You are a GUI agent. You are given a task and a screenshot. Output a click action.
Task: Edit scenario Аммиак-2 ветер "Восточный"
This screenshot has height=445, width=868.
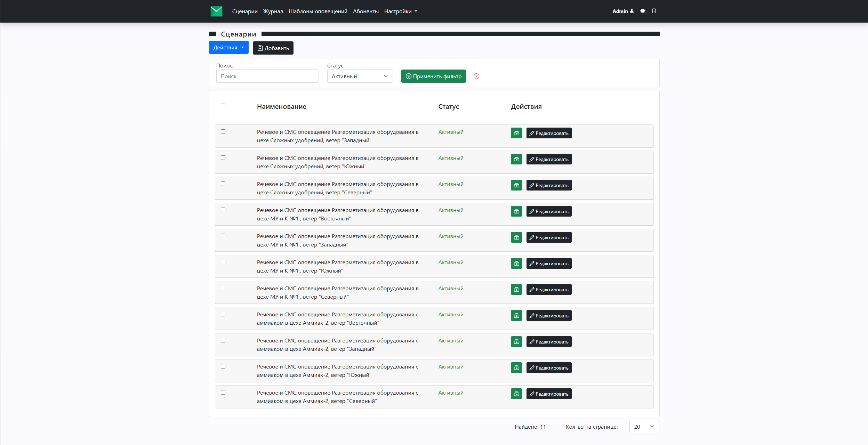point(549,316)
